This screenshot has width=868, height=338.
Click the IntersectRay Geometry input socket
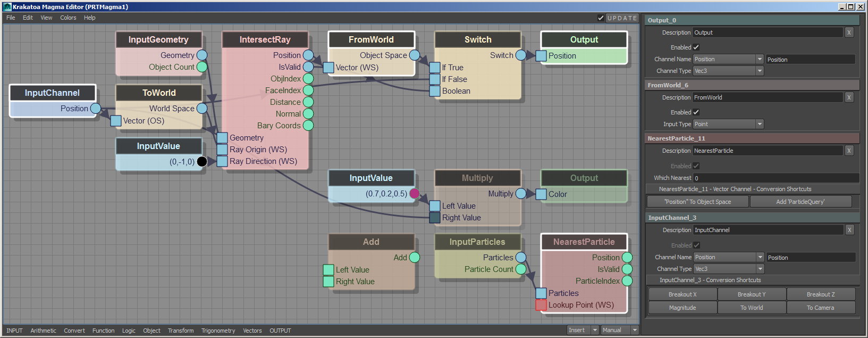coord(222,138)
